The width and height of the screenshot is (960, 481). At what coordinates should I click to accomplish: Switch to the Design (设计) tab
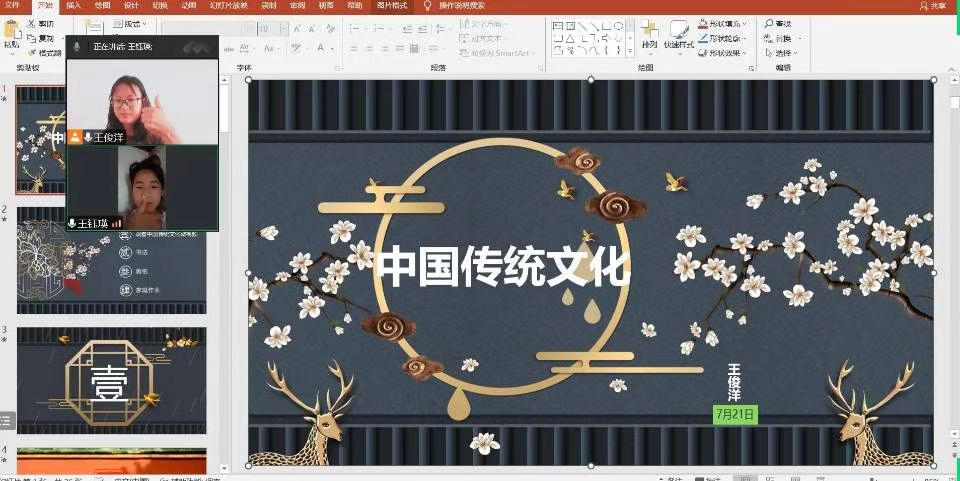(x=131, y=6)
